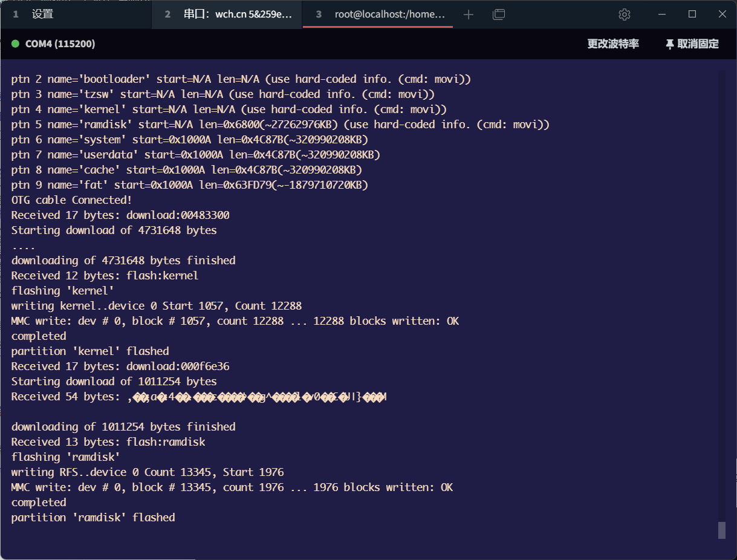Image resolution: width=737 pixels, height=560 pixels.
Task: Minimize the terminal window
Action: pyautogui.click(x=663, y=15)
